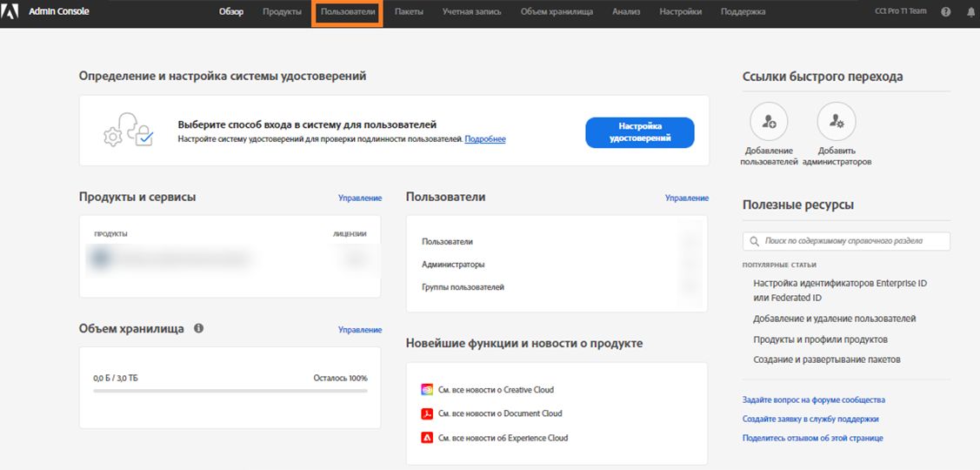
Task: Click Управление for Продукты и сервисы
Action: (360, 198)
